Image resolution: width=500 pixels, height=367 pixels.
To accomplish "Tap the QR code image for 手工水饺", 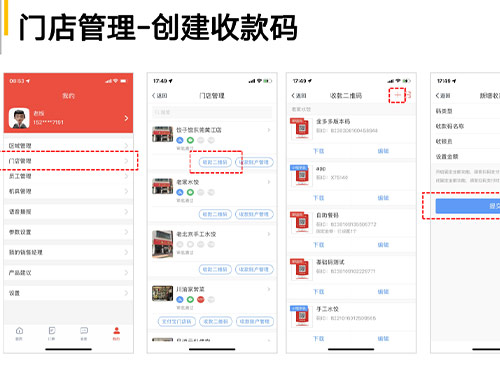I will pyautogui.click(x=301, y=316).
